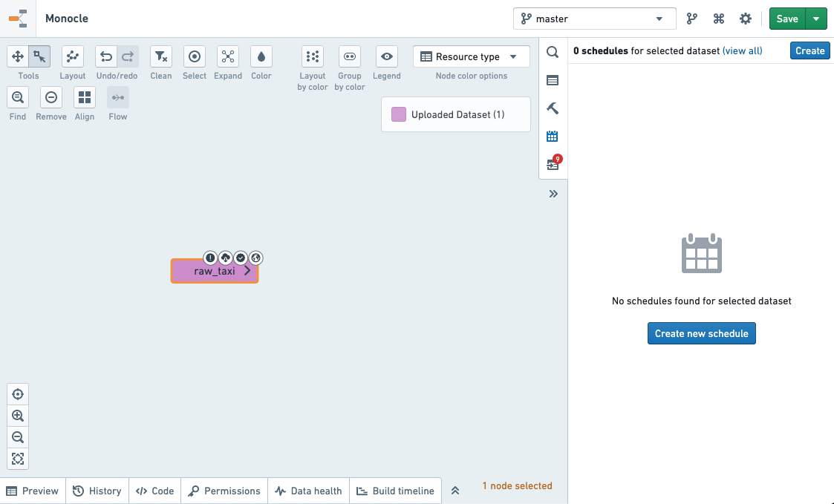This screenshot has height=504, width=834.
Task: Open the master branch selector
Action: point(595,19)
